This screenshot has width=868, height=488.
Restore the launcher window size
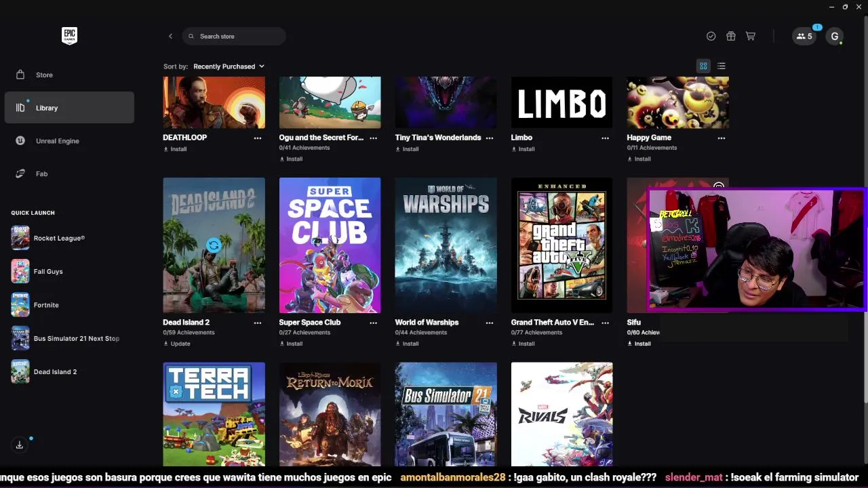pos(845,7)
